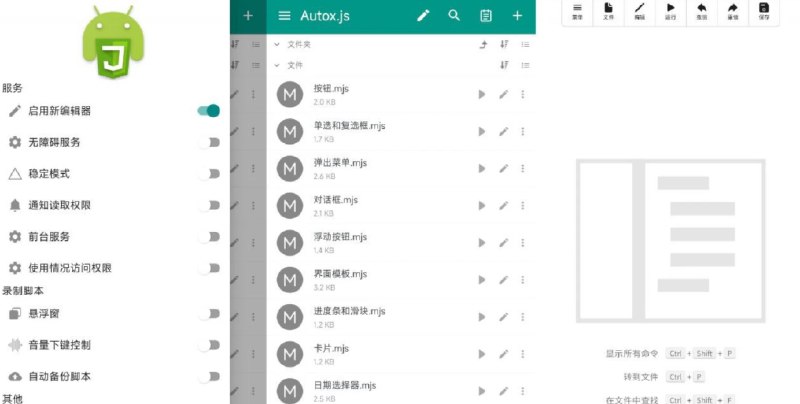Open more options for 进度条和滑块.mjs
800x404 pixels.
click(x=522, y=317)
